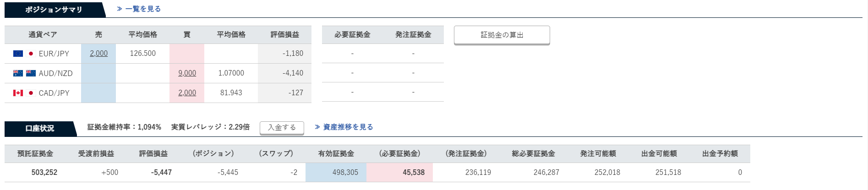Click the Japan flag icon beside EUR/JPY
The width and height of the screenshot is (868, 190).
(31, 54)
